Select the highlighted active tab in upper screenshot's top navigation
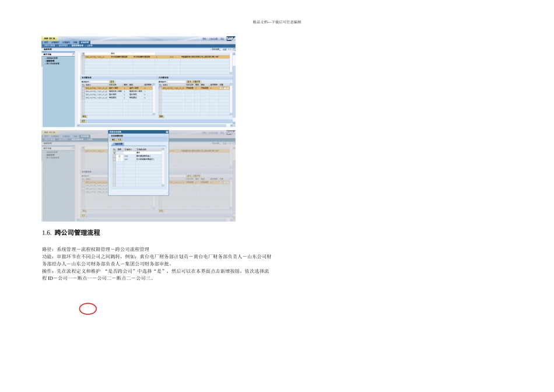This screenshot has height=392, width=554. pyautogui.click(x=85, y=43)
